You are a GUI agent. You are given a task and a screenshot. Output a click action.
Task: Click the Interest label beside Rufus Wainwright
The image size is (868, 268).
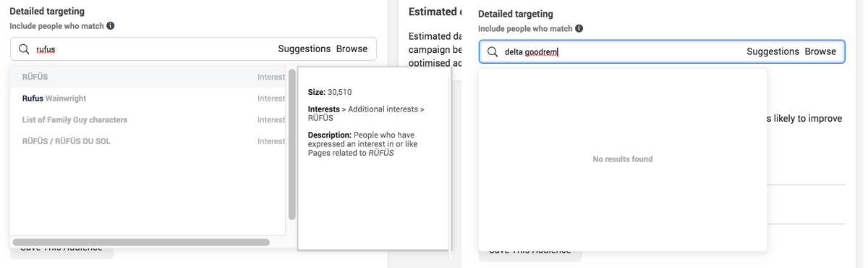click(271, 99)
